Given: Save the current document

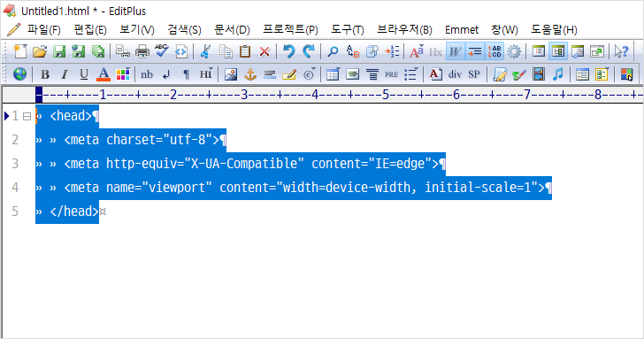Looking at the screenshot, I should pyautogui.click(x=59, y=51).
